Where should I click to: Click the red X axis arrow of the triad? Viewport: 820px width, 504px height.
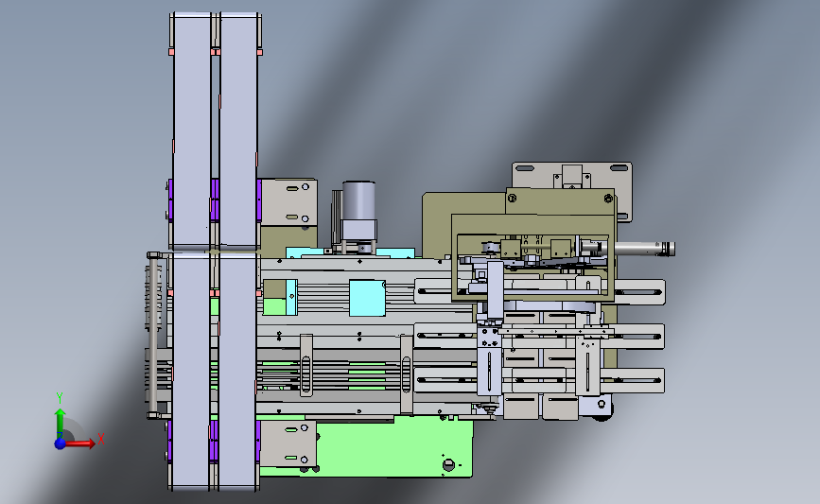coord(81,443)
